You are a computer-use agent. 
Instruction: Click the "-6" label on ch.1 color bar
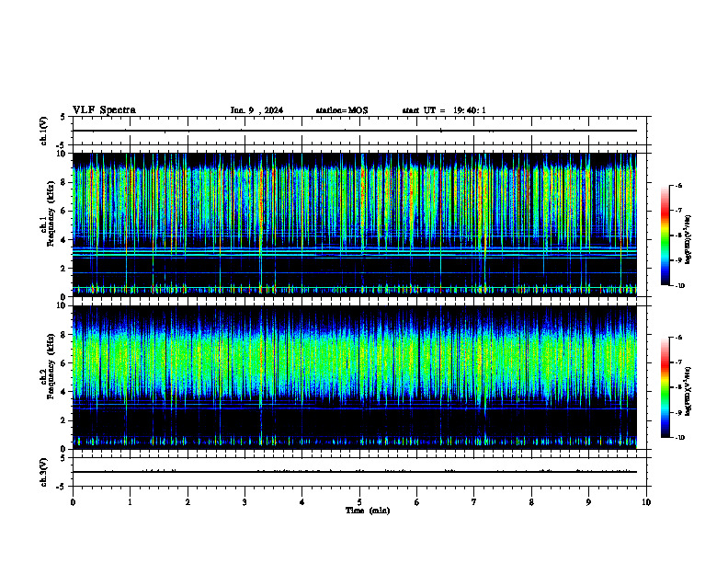click(678, 185)
